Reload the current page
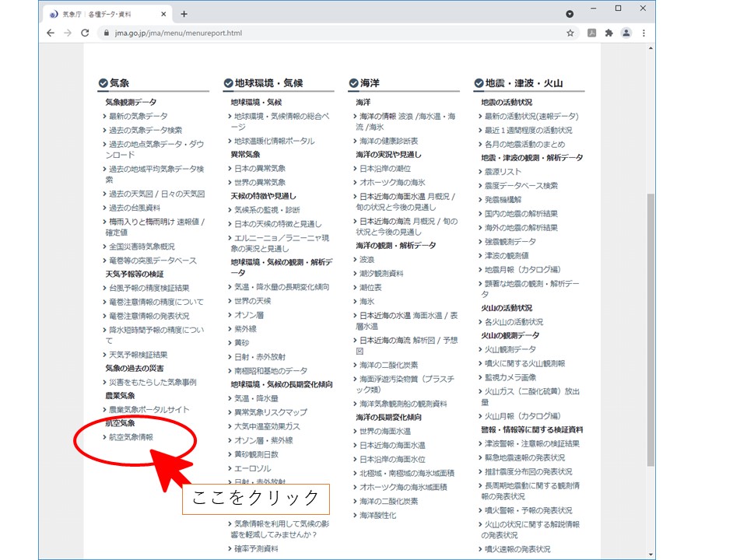 click(x=85, y=33)
